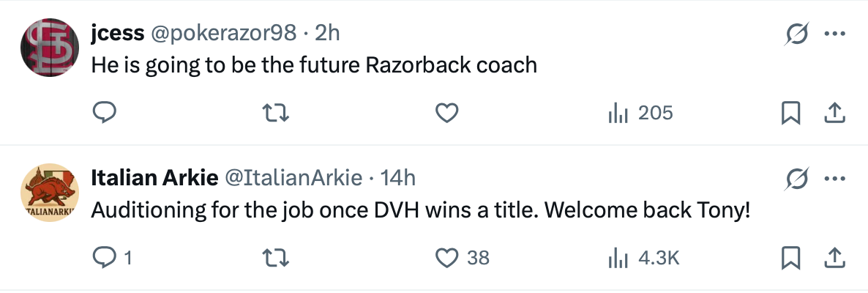Like Italian Arkie's tweet with 38 likes
The width and height of the screenshot is (868, 293).
[x=447, y=258]
